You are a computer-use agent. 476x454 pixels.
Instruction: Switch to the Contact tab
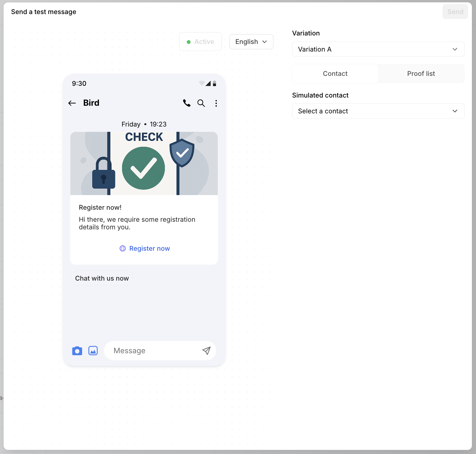click(335, 74)
